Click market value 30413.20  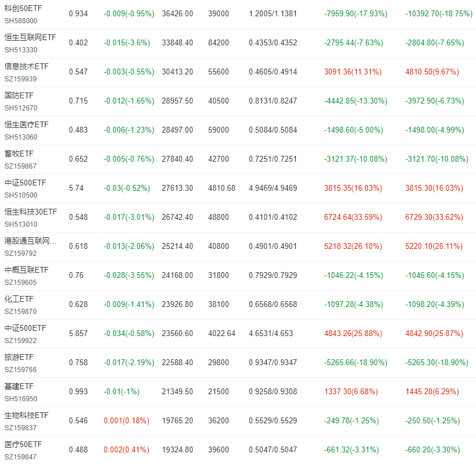click(x=177, y=72)
